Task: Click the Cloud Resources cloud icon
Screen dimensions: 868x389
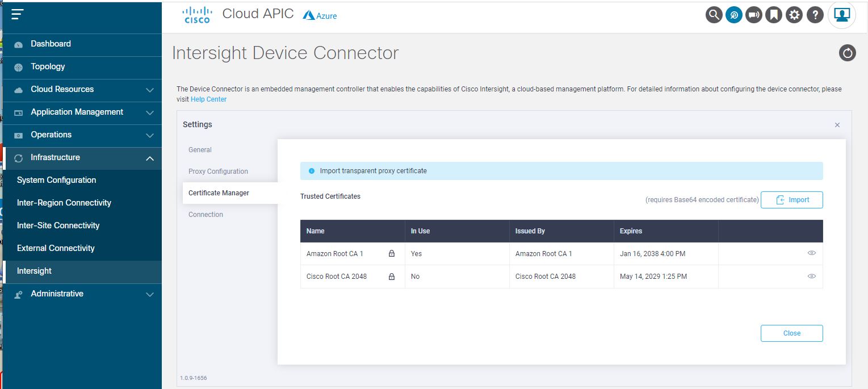Action: (19, 90)
